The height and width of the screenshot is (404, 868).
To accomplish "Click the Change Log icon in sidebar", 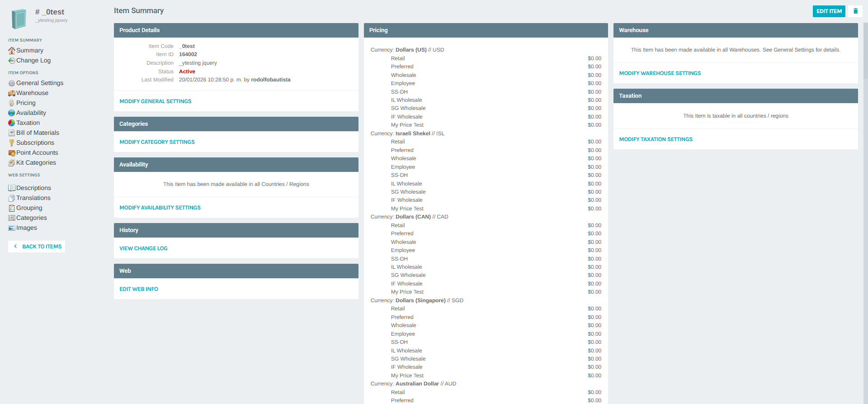I will pyautogui.click(x=12, y=61).
